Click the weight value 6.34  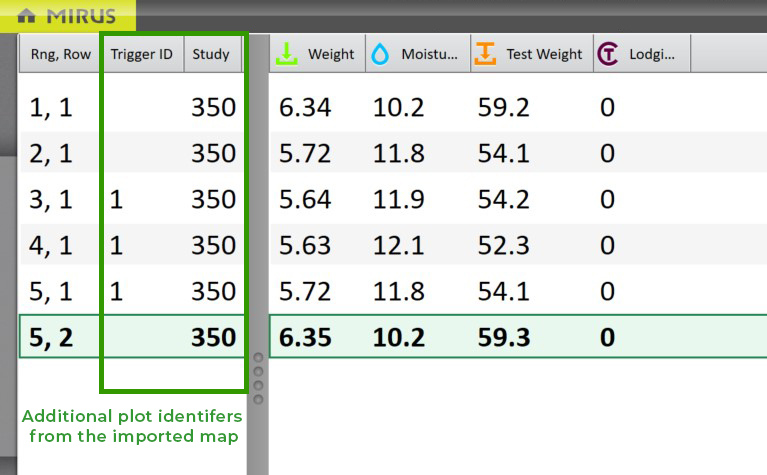(302, 107)
